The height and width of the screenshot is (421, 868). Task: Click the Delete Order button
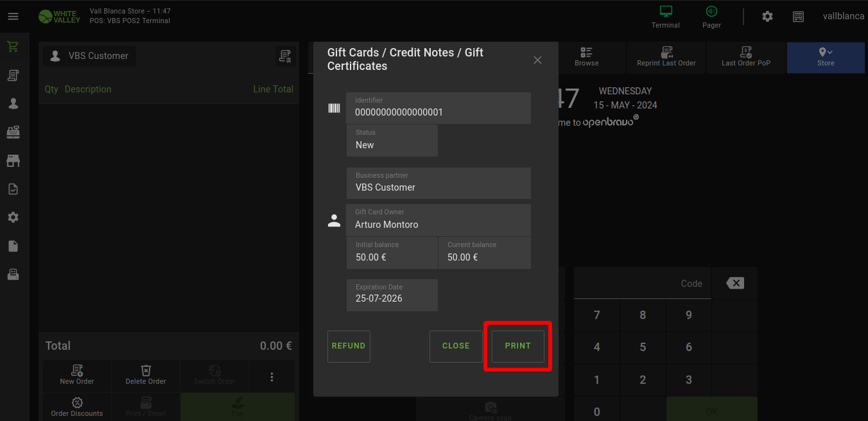point(146,375)
